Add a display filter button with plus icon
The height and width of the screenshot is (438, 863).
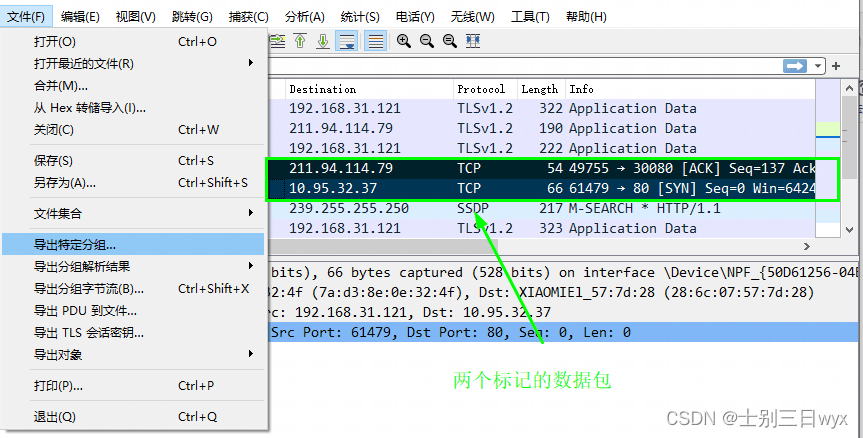tap(836, 66)
